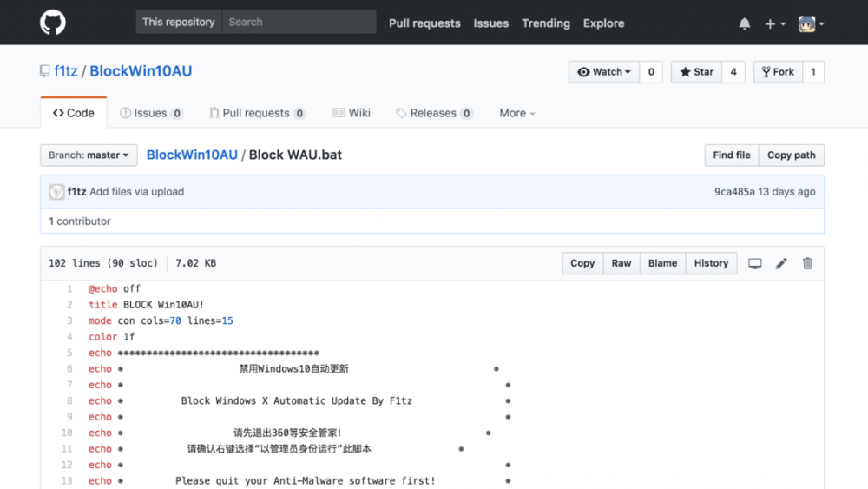Select This repository search scope

pos(178,23)
